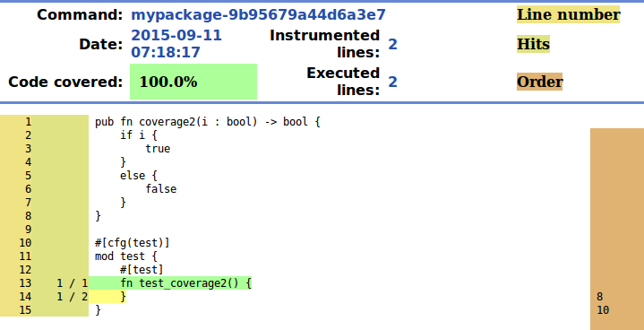Click order value 8 in the orange column
This screenshot has width=644, height=330.
(599, 297)
